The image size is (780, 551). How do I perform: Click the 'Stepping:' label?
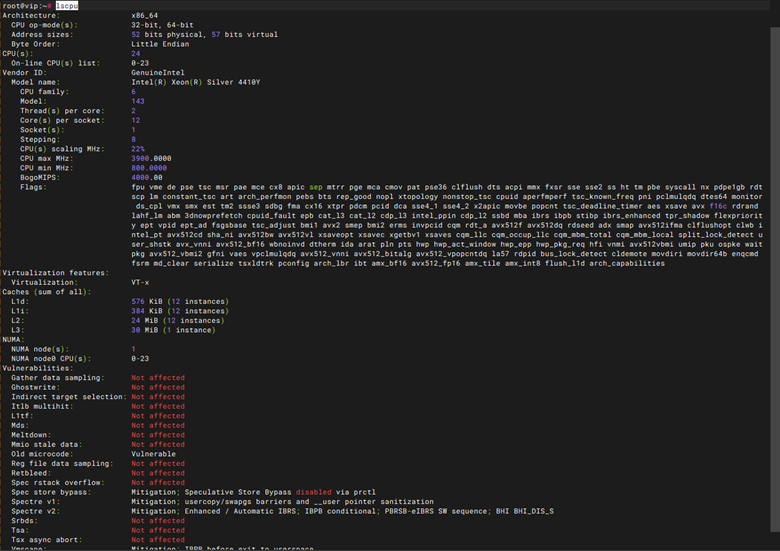pos(38,139)
